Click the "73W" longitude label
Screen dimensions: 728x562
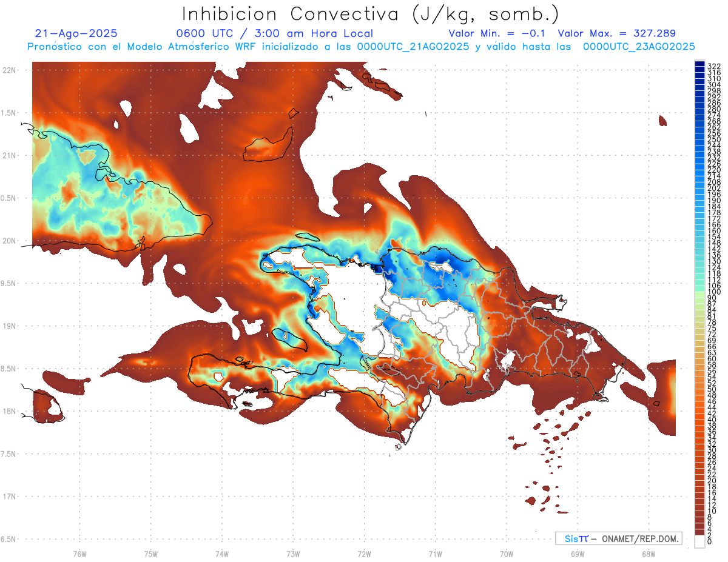pos(293,554)
